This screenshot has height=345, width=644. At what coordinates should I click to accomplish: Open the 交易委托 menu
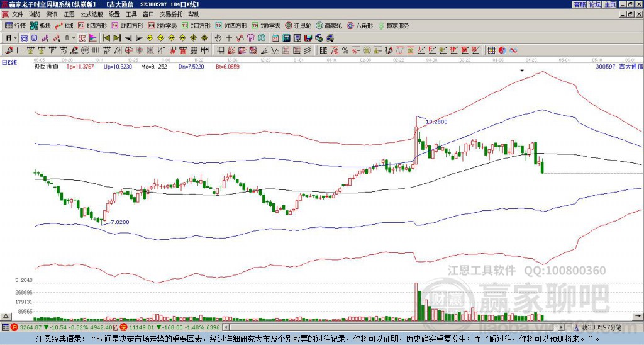coord(171,14)
